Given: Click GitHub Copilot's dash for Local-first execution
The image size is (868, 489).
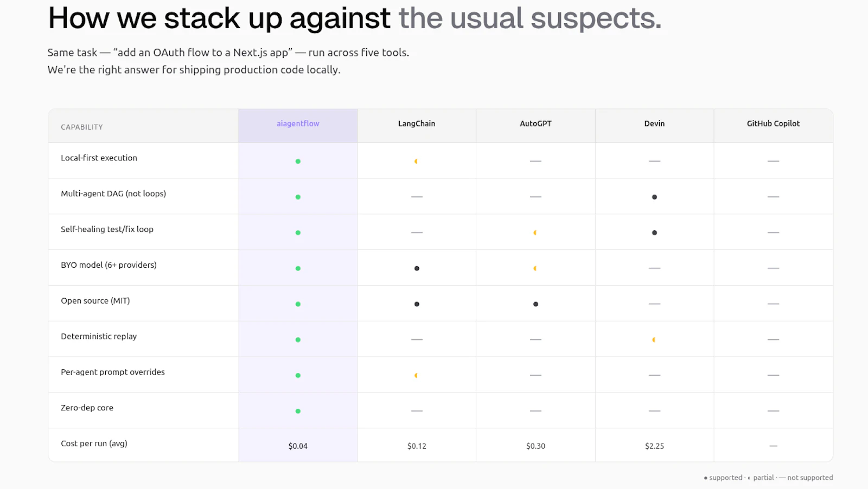Looking at the screenshot, I should click(x=773, y=161).
